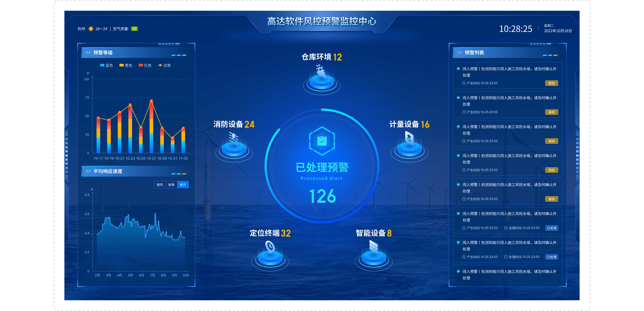Click 跟踪 button on third alert
Viewport: 644px width, 311px height.
coord(551,141)
